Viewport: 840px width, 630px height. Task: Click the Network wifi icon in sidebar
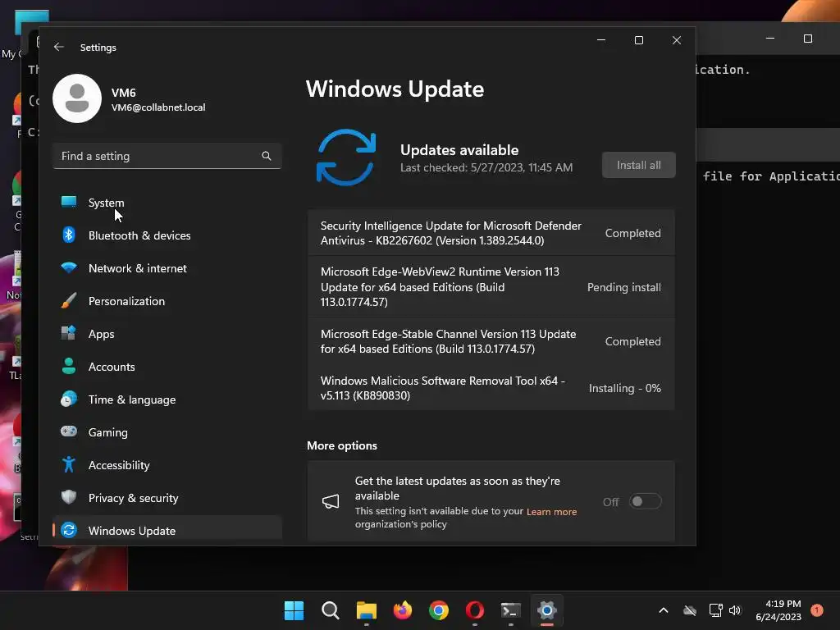tap(69, 267)
